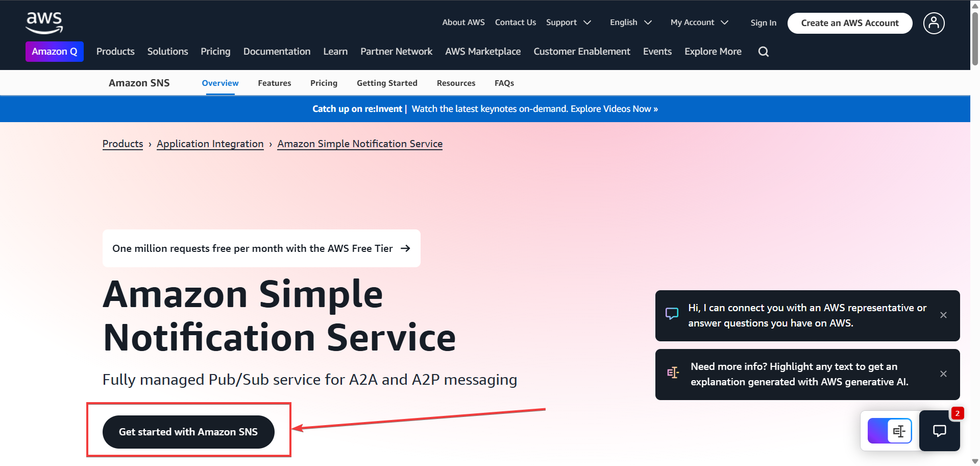Open the Pricing menu in top navigation
The height and width of the screenshot is (466, 980).
click(x=215, y=52)
